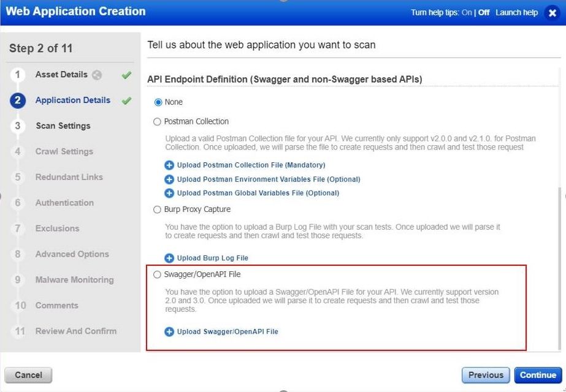Select the Burp Proxy Capture radio option

(x=157, y=210)
